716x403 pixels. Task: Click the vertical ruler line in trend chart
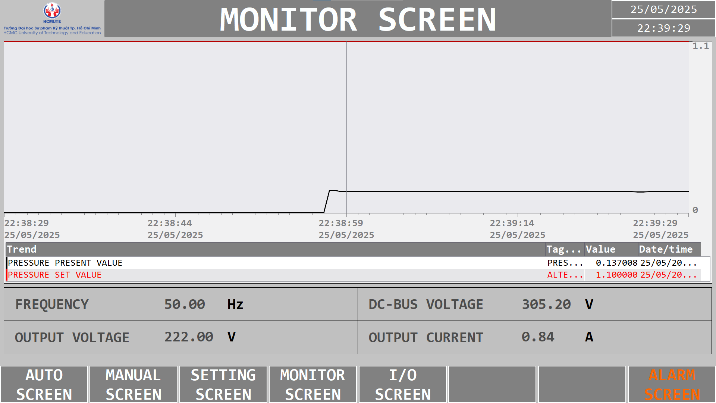click(x=346, y=128)
